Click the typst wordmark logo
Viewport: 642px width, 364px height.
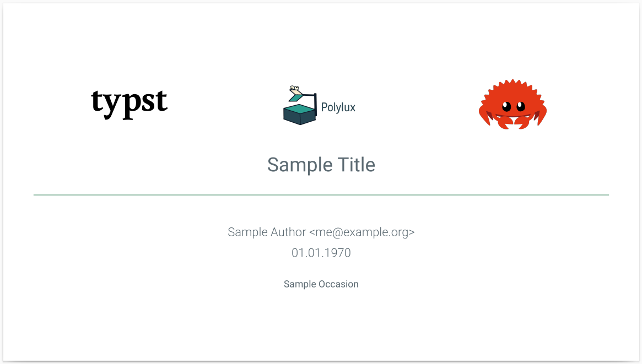tap(130, 103)
